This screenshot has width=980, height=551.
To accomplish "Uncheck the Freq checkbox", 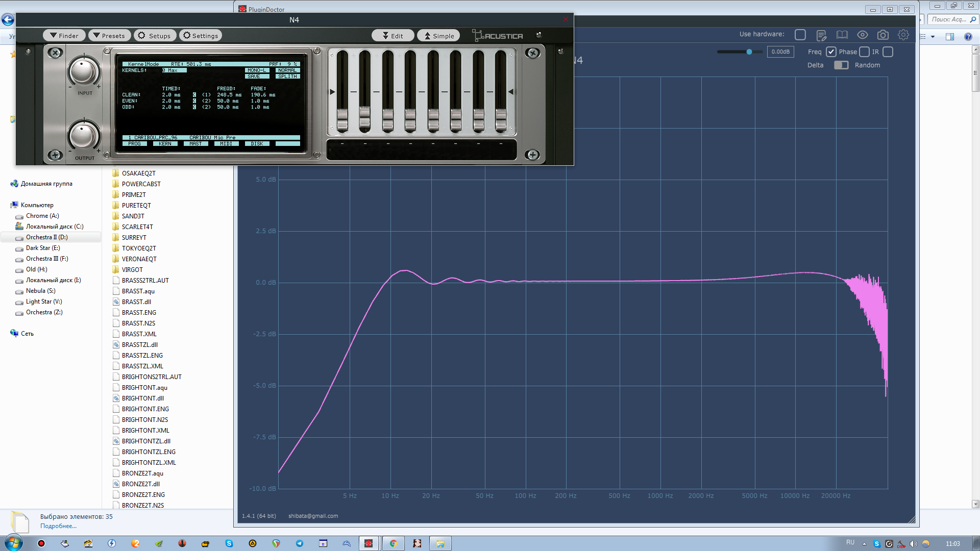I will coord(831,52).
